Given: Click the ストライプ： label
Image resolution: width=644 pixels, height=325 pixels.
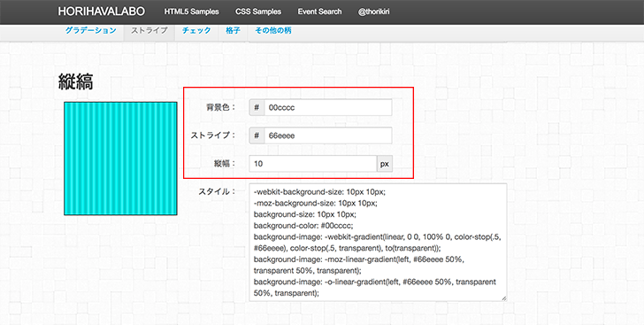Looking at the screenshot, I should (x=213, y=135).
